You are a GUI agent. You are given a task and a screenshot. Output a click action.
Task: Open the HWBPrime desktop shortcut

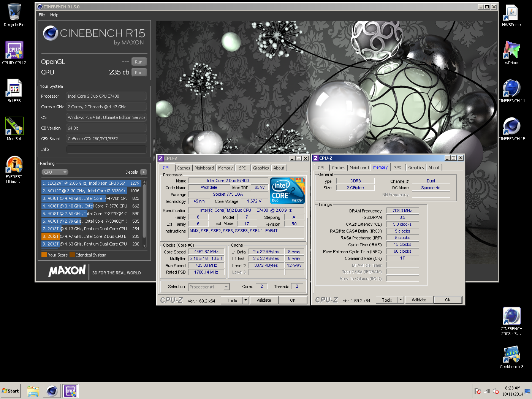(511, 15)
